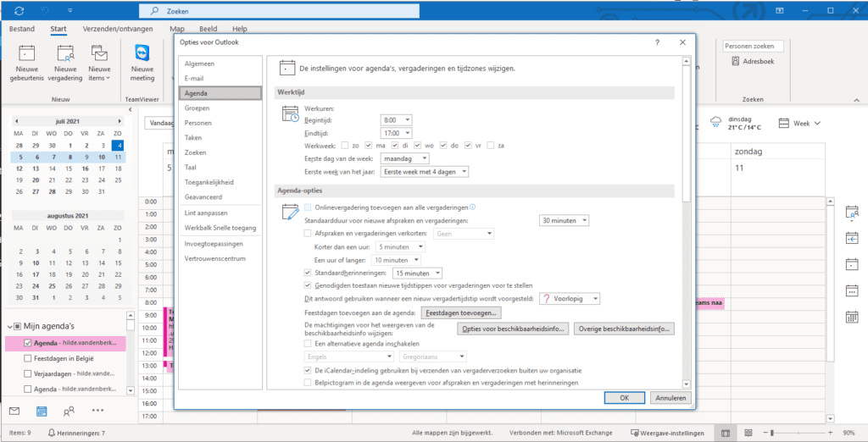This screenshot has height=442, width=868.
Task: Enable Een alternatieve agenda inschakelen checkbox
Action: 308,344
